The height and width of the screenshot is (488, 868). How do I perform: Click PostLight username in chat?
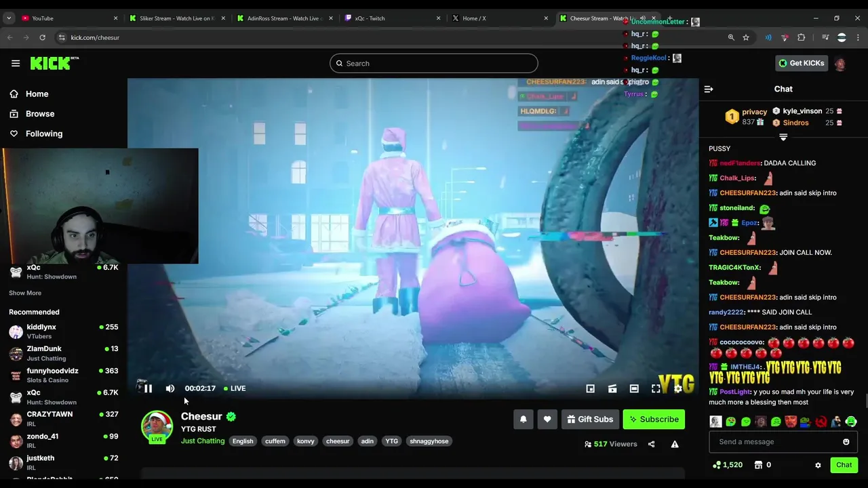(x=735, y=392)
